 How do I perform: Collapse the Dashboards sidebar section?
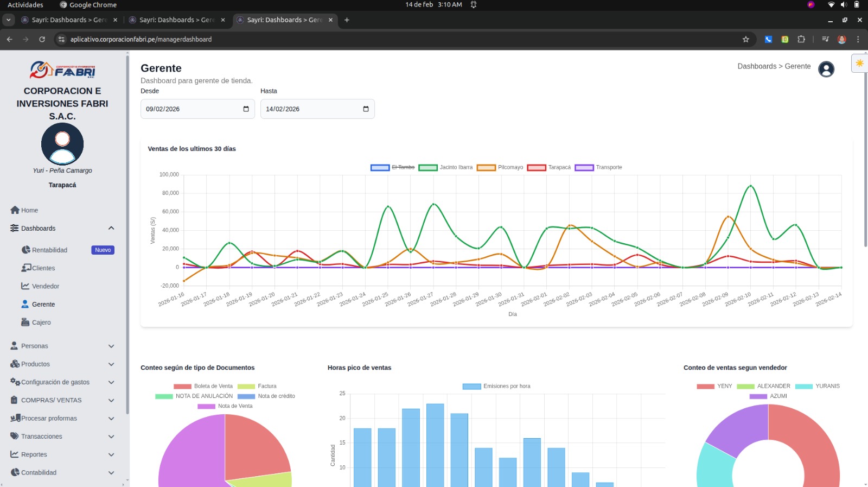point(111,229)
